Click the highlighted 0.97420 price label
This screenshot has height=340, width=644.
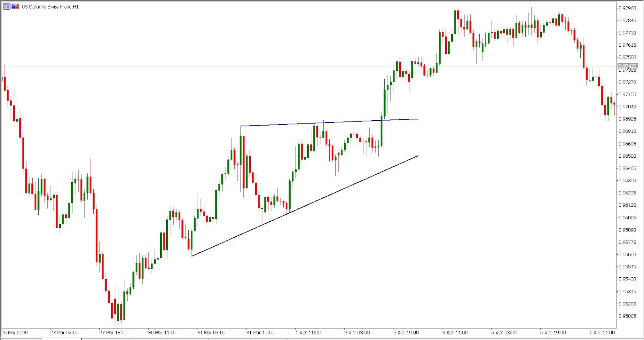[627, 66]
